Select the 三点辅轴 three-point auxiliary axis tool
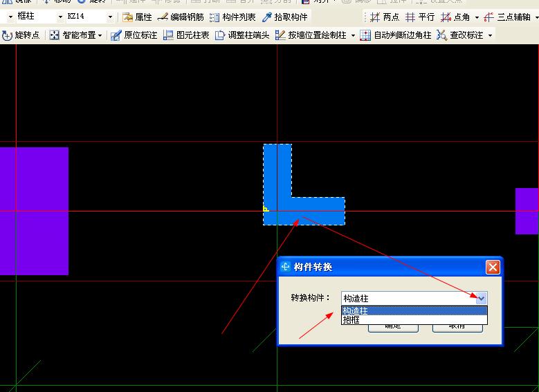Screen dimensions: 539x392 [x=507, y=17]
